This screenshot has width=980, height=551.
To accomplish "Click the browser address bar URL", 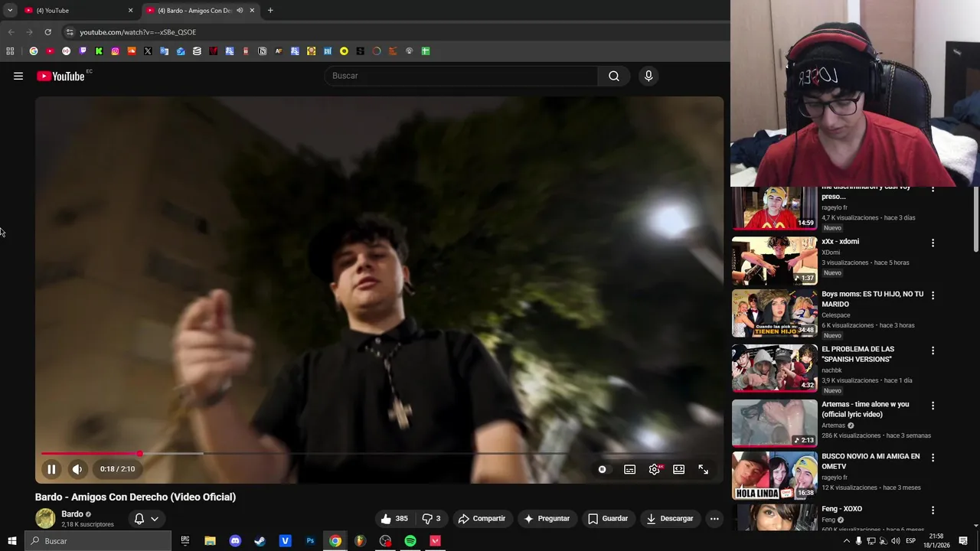I will click(138, 32).
